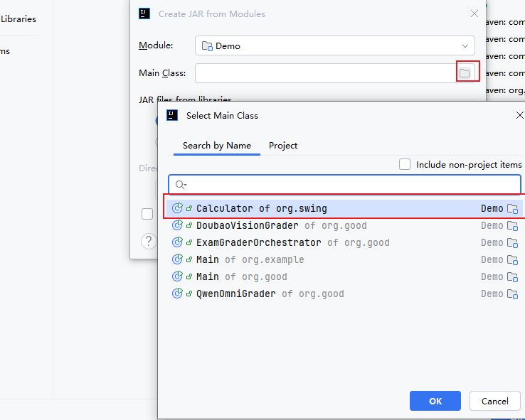The image size is (525, 420).
Task: Click the Main Class browse folder icon
Action: (x=465, y=73)
